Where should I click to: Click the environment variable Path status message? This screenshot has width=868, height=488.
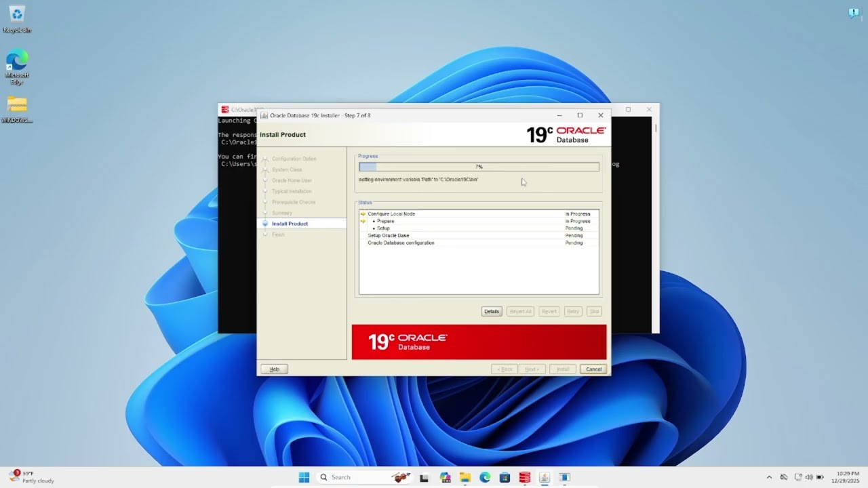418,180
